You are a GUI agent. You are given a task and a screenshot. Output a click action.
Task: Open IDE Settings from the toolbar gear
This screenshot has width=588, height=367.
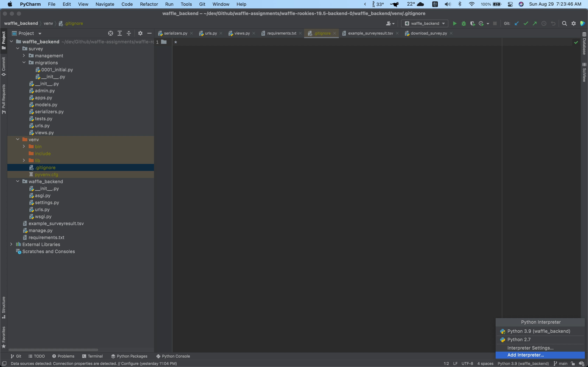(x=573, y=23)
